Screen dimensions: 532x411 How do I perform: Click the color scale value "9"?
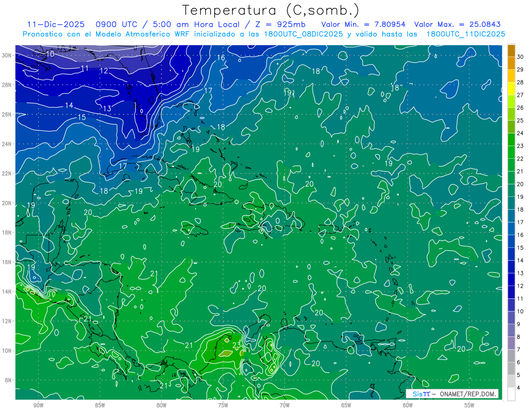click(x=519, y=324)
